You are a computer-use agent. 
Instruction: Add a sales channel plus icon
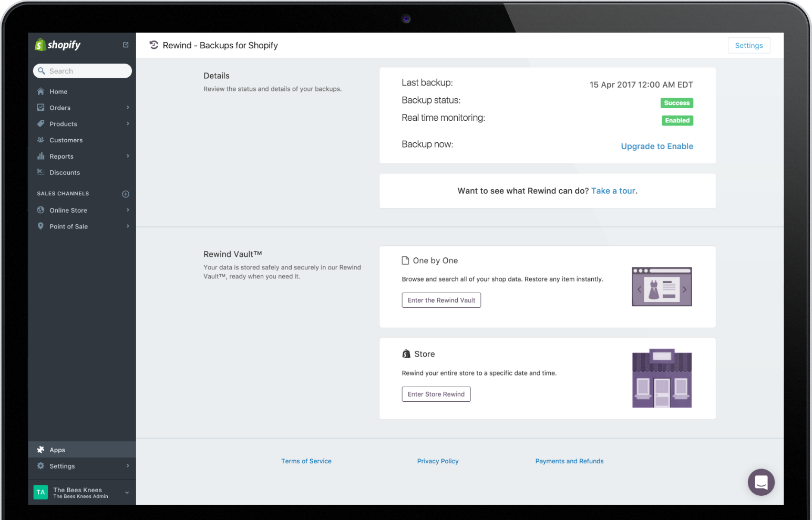[x=126, y=194]
